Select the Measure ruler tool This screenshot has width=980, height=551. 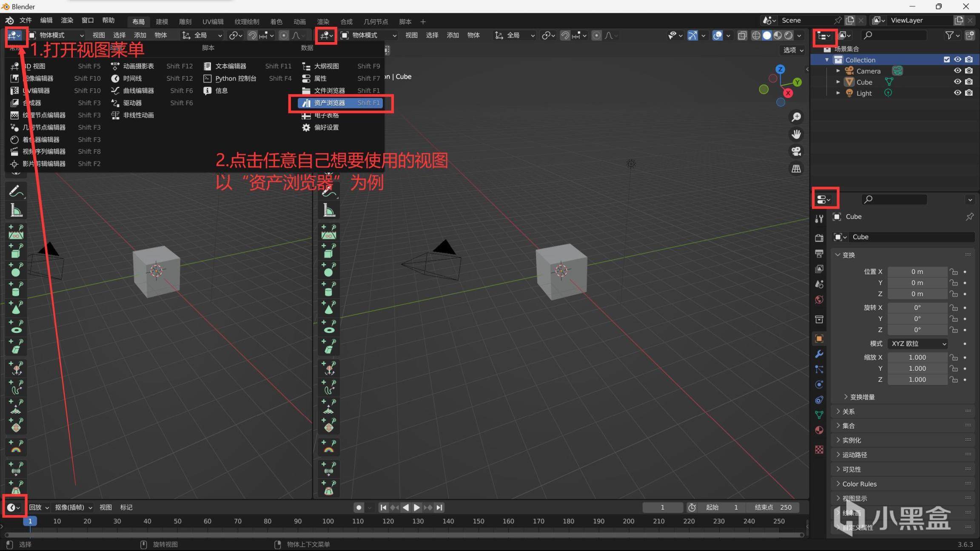16,210
